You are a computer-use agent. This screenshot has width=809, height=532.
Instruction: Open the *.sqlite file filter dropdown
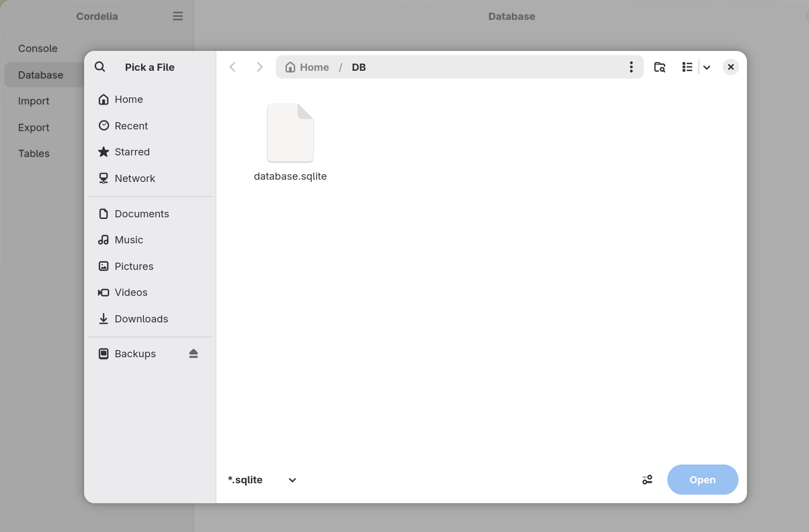262,480
